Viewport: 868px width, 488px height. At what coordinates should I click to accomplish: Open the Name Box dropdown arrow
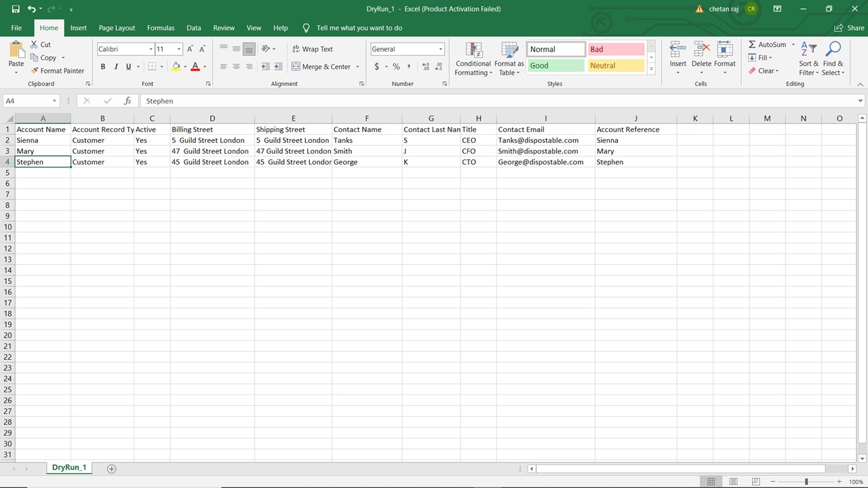click(x=54, y=101)
